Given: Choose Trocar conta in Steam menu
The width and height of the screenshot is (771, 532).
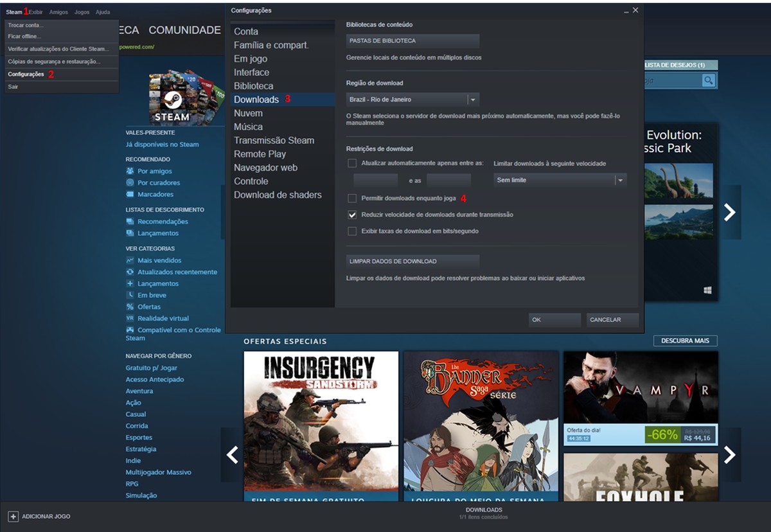Looking at the screenshot, I should click(62, 25).
